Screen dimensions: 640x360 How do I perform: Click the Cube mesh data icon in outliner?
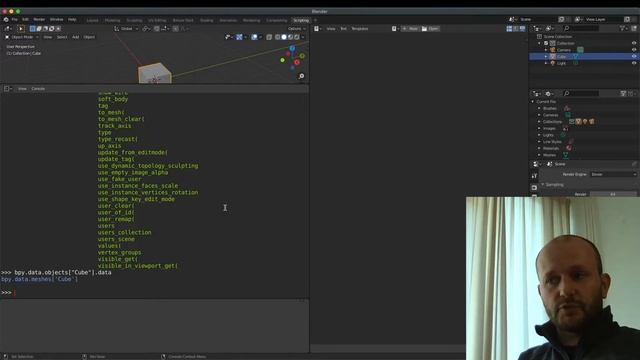576,56
